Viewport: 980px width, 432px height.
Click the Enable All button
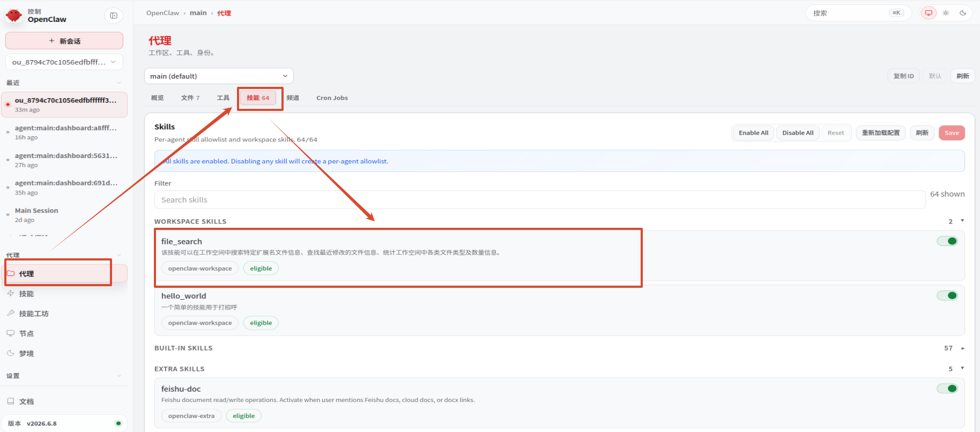(x=753, y=133)
